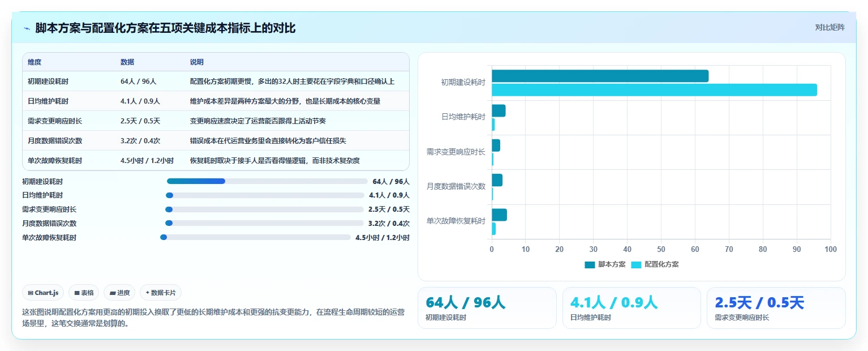Click the x-axis tick label 50
868x351 pixels.
[661, 250]
